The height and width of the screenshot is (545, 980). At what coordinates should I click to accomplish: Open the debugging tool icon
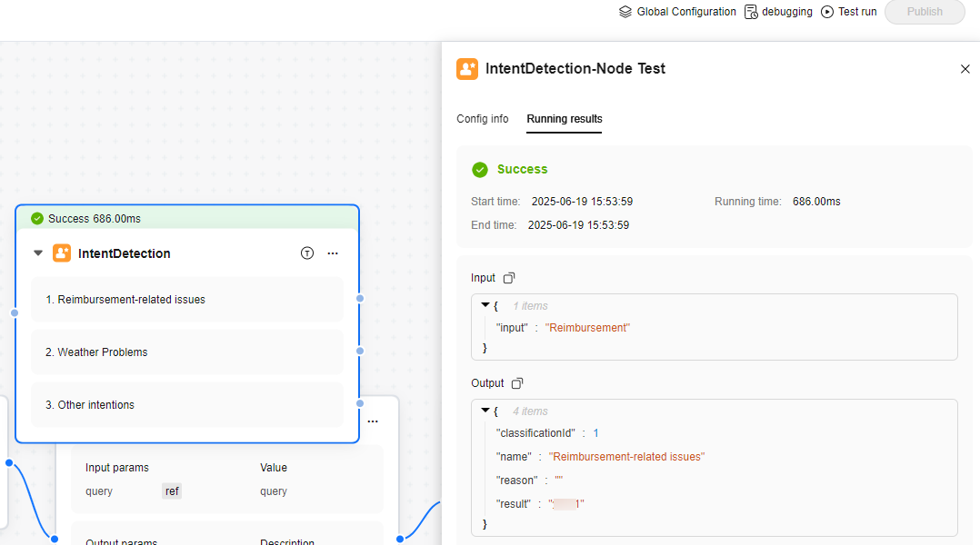pos(751,12)
